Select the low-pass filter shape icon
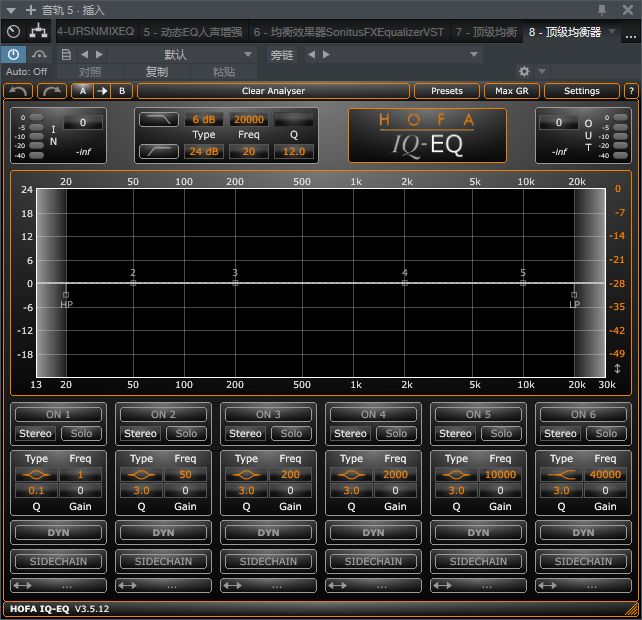Viewport: 642px width, 620px height. (159, 120)
